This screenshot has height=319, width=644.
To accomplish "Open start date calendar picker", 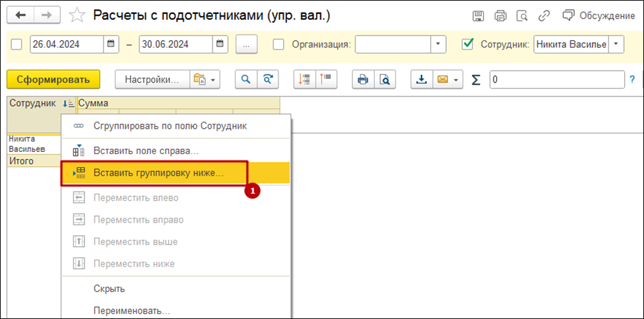I will coord(112,44).
